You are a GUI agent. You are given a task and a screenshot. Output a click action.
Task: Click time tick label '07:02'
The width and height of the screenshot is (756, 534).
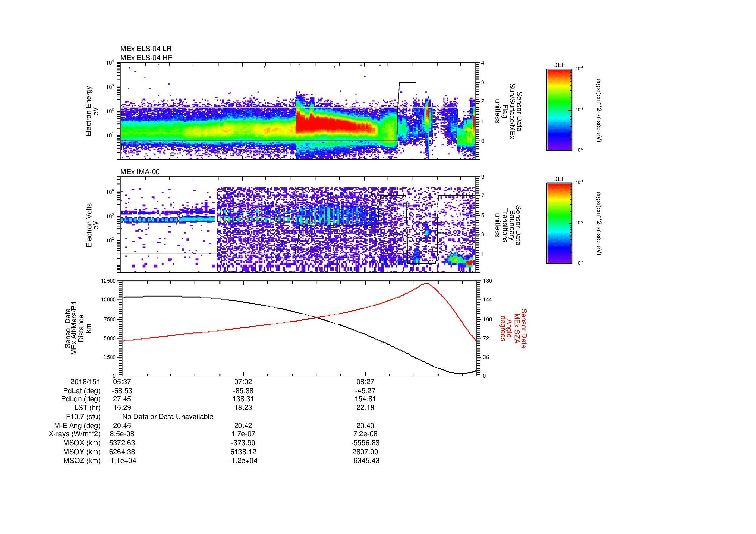[x=243, y=382]
